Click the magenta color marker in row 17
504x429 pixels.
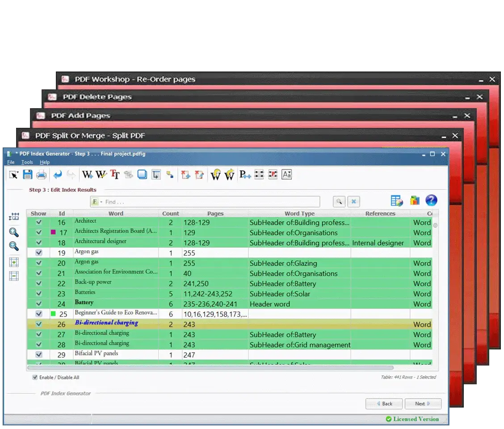click(53, 232)
